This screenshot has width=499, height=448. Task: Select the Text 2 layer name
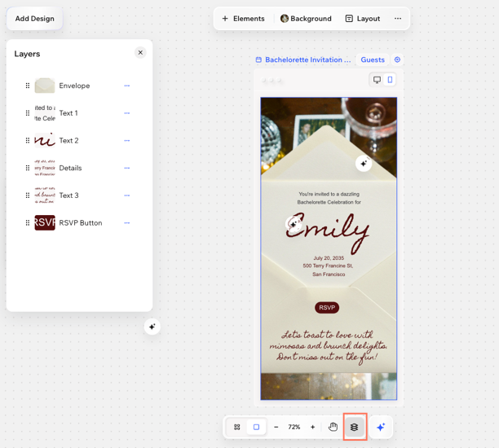click(x=68, y=140)
